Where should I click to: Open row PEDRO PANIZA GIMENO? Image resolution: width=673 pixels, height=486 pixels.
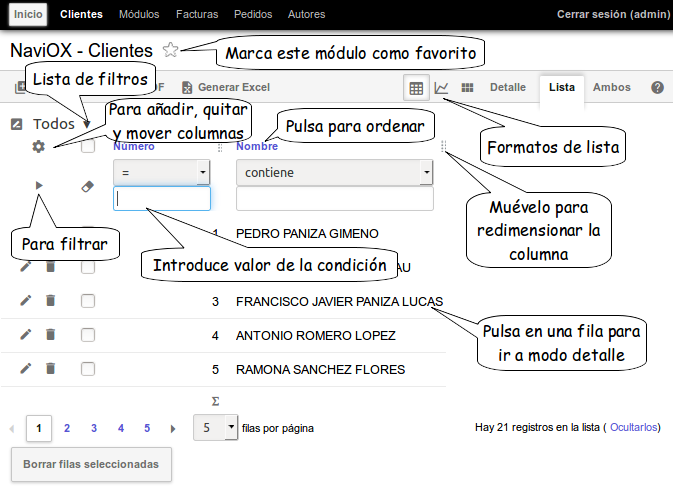[x=307, y=234]
